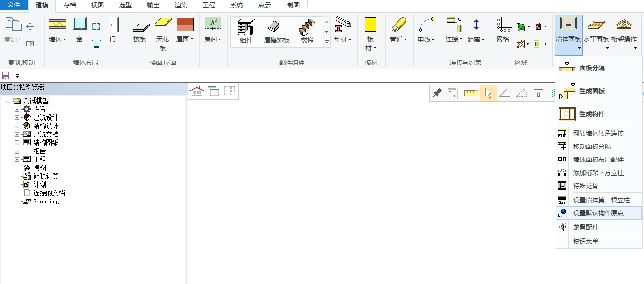
Task: Click the funnel filter icon
Action: point(538,93)
